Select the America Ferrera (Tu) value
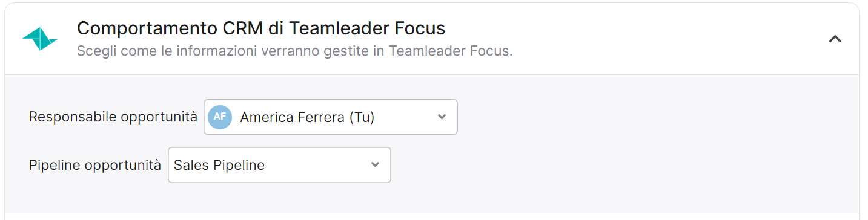The image size is (868, 220). tap(307, 117)
